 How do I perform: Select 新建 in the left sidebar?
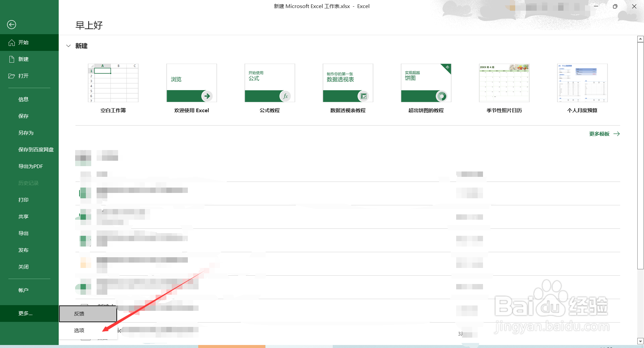pos(29,59)
